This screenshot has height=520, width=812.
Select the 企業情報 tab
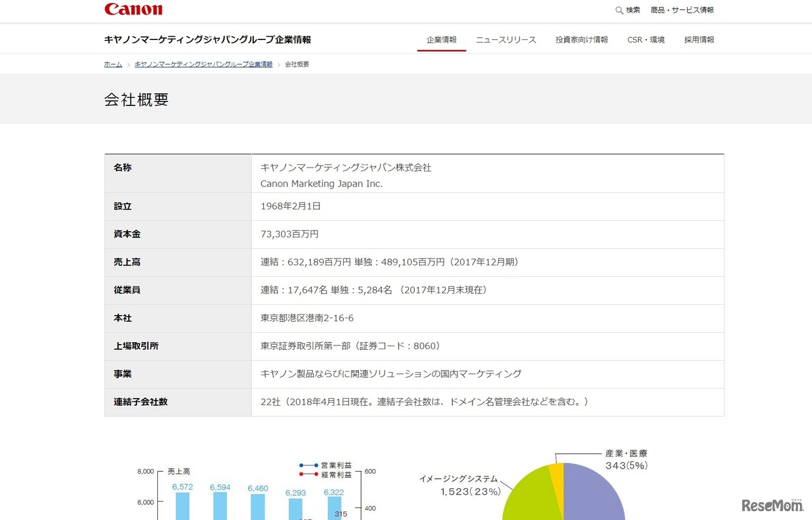[x=442, y=39]
